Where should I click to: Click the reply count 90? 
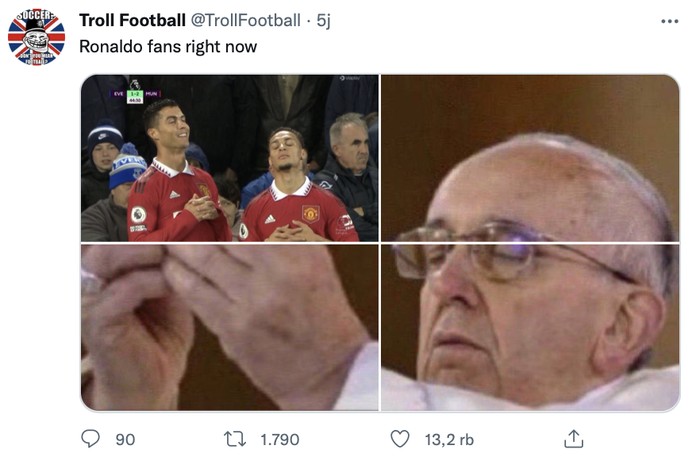tap(125, 439)
